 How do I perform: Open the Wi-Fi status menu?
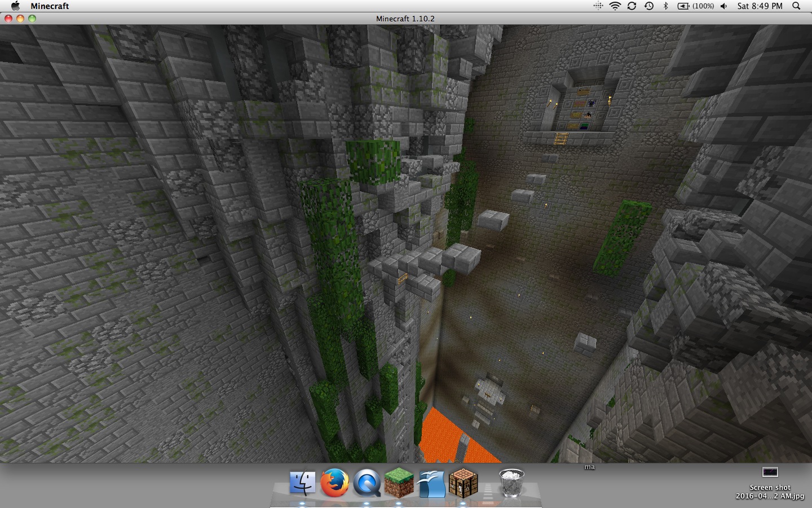click(x=615, y=6)
